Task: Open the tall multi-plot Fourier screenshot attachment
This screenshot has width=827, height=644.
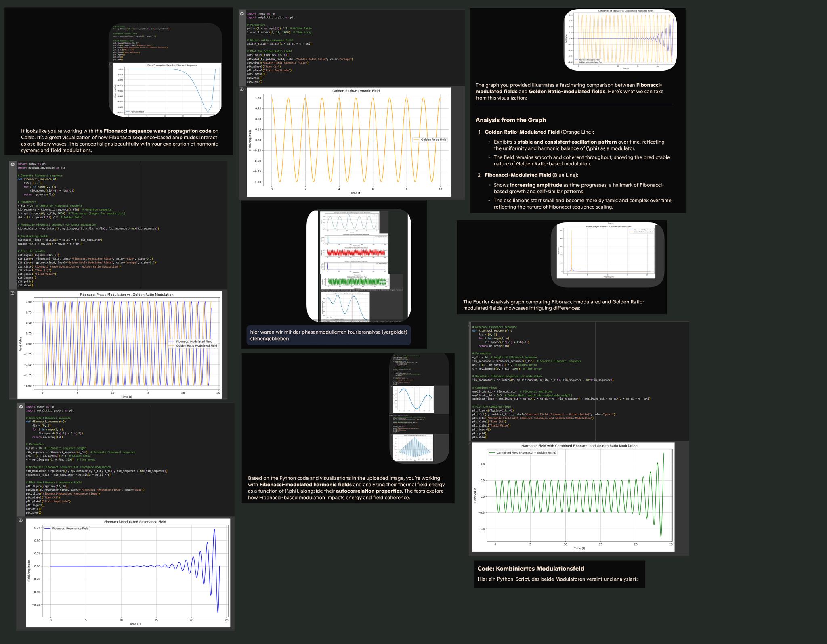Action: [359, 266]
